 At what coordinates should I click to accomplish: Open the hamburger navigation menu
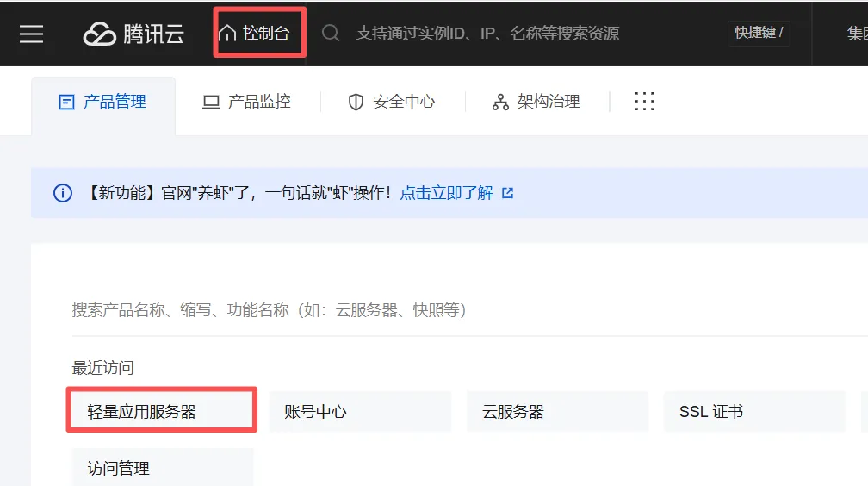point(32,34)
